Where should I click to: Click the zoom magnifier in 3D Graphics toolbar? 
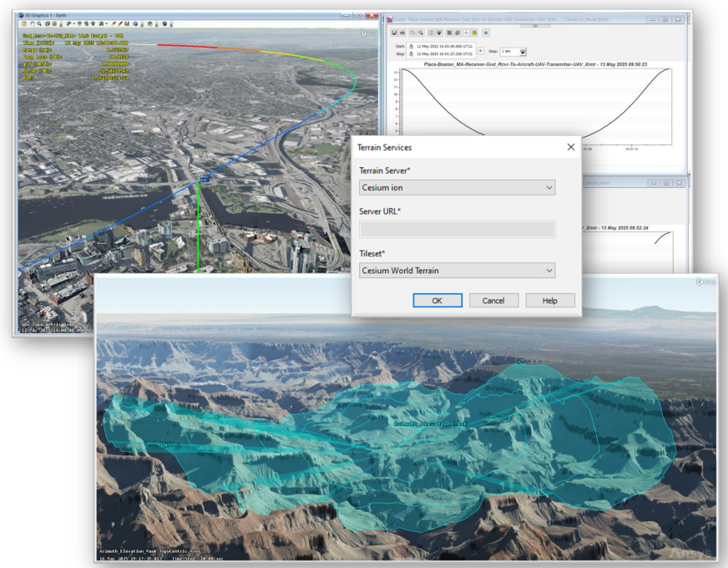pos(41,23)
